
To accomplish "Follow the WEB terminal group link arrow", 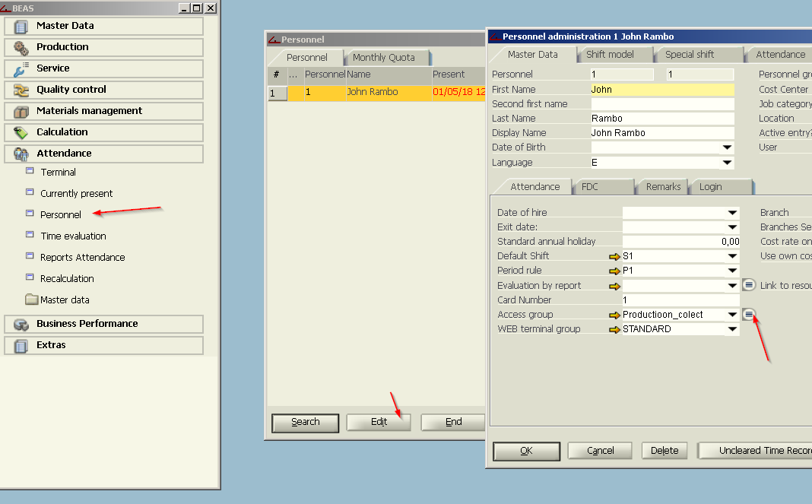I will click(614, 329).
